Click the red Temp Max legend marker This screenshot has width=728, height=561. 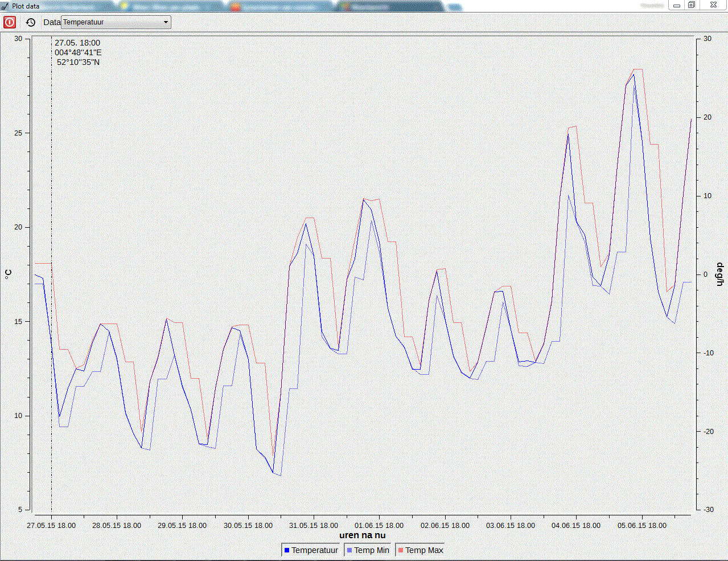[x=401, y=550]
